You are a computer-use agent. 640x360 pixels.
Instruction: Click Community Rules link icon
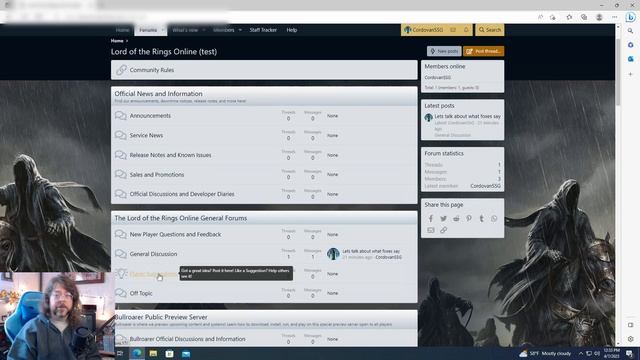(121, 70)
